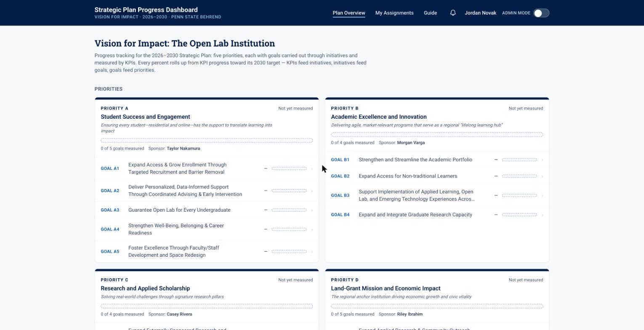Image resolution: width=644 pixels, height=330 pixels.
Task: Expand Goal B2 chevron arrow
Action: [x=542, y=176]
